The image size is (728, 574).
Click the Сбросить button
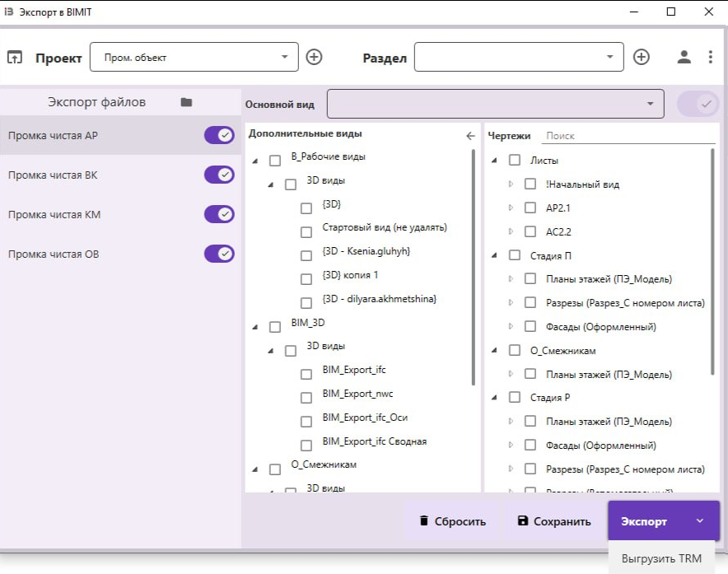452,521
